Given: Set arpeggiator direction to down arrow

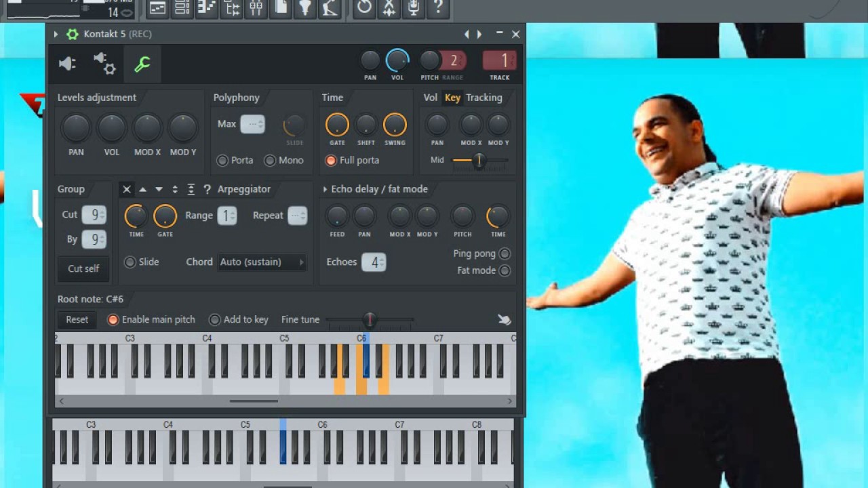Looking at the screenshot, I should pos(159,190).
